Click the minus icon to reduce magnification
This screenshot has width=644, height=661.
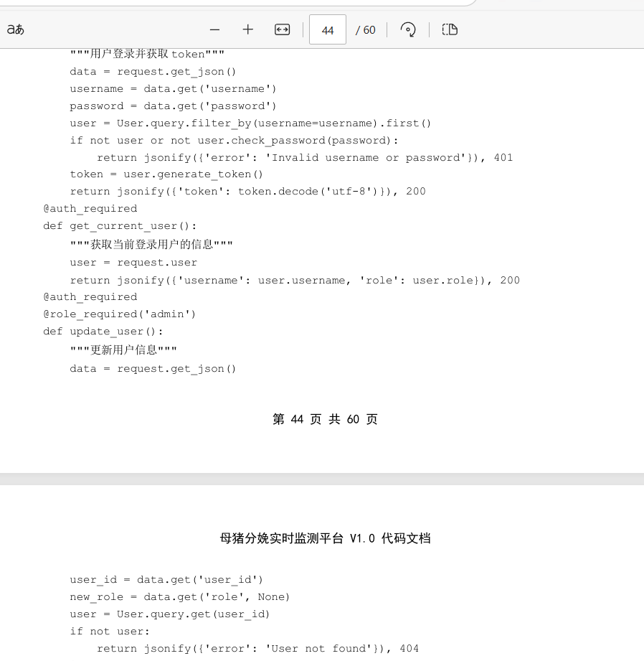tap(214, 29)
